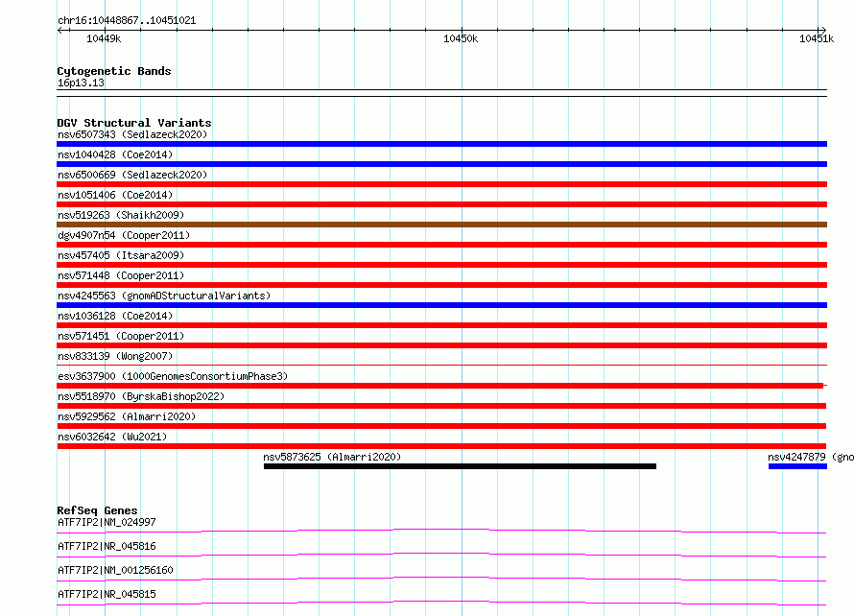Select nsv571451 (Cooper2011) label

tap(121, 336)
